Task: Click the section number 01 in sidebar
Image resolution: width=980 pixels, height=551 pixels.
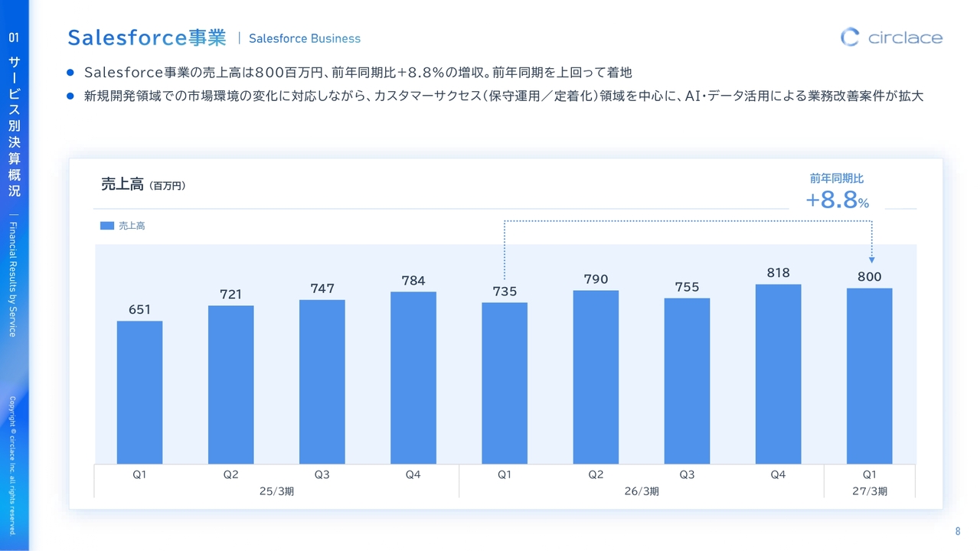Action: [x=14, y=37]
